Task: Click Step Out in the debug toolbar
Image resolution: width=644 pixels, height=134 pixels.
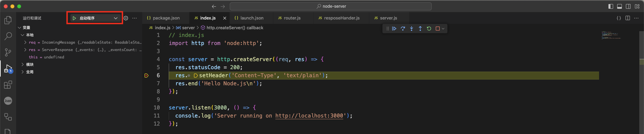Action: coord(420,29)
